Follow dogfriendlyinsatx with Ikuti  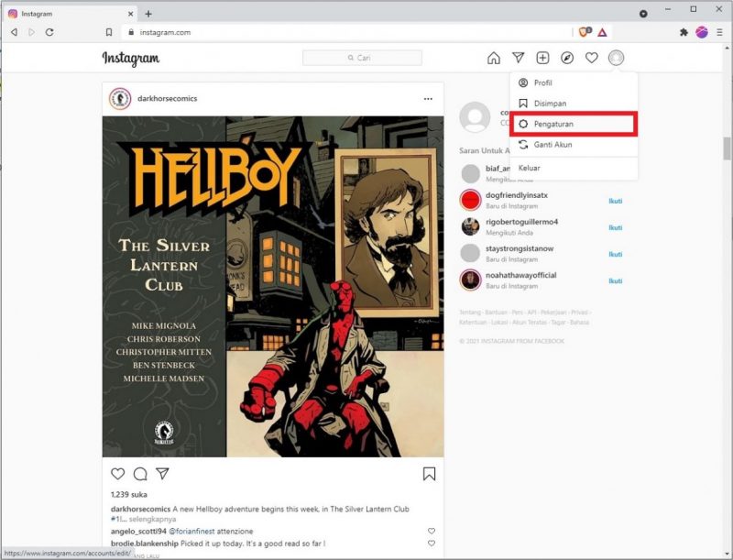(615, 201)
